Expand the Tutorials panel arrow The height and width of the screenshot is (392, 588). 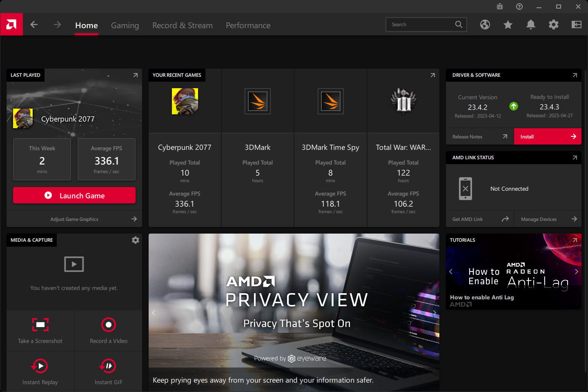pos(575,240)
